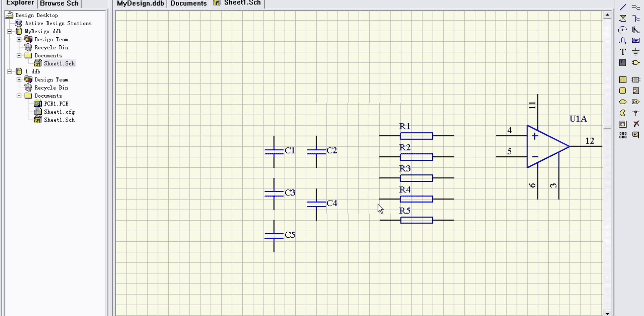Open PCB1.PCB in the tree
The width and height of the screenshot is (644, 316).
[56, 104]
